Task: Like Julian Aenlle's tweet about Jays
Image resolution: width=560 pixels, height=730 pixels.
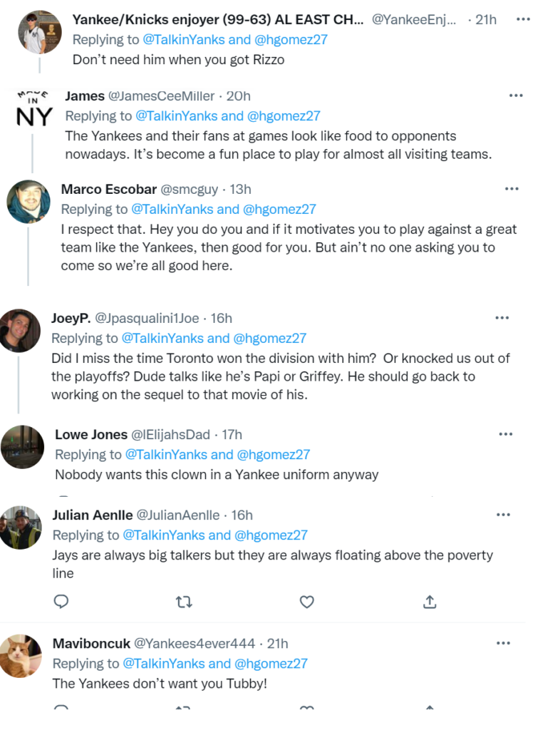Action: (306, 602)
